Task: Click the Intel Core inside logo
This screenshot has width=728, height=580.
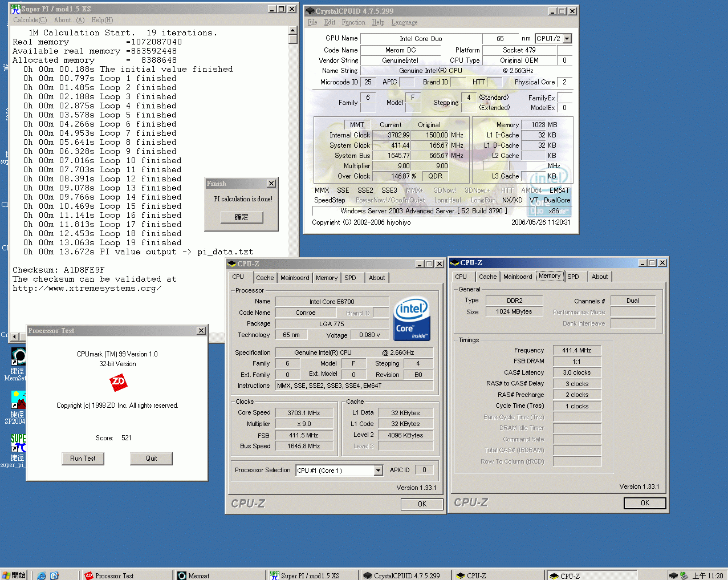Action: click(412, 318)
